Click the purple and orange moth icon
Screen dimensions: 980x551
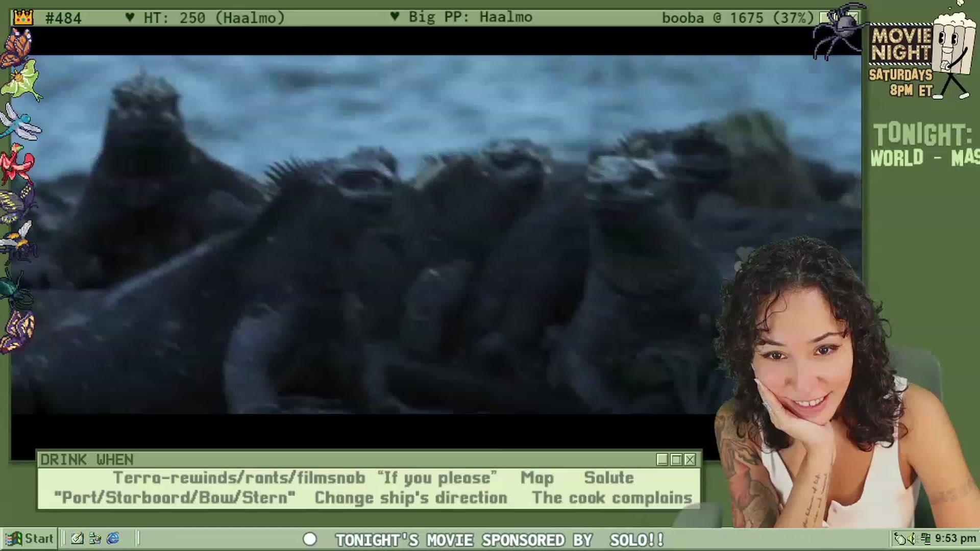17,331
